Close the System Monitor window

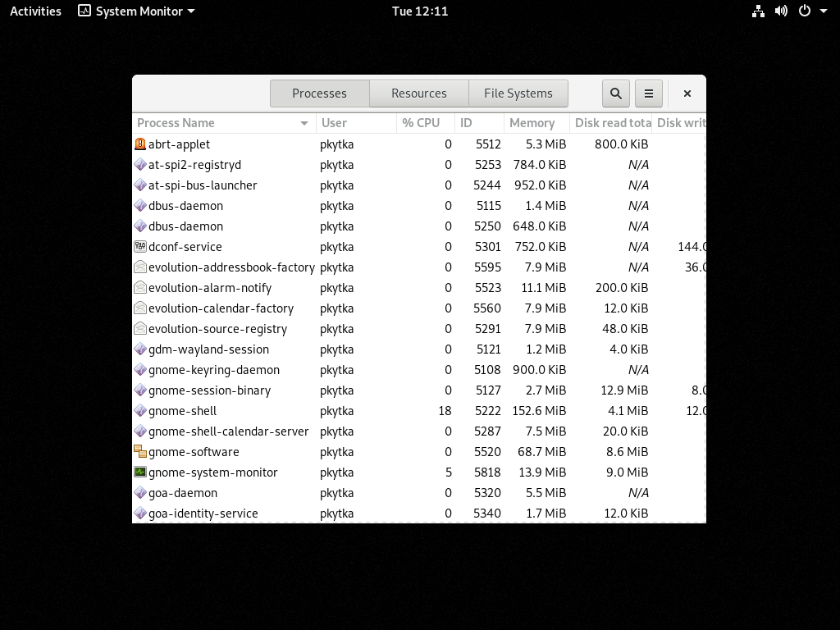pyautogui.click(x=687, y=94)
